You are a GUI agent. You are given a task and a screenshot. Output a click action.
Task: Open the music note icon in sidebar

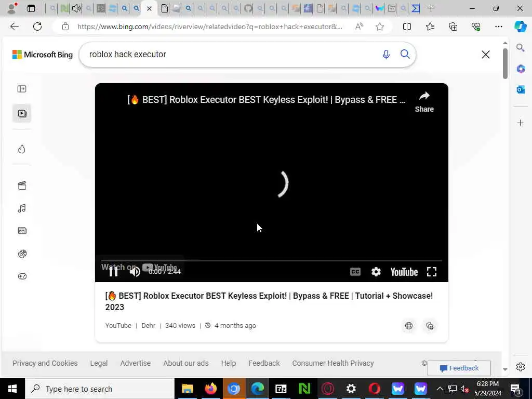(22, 208)
